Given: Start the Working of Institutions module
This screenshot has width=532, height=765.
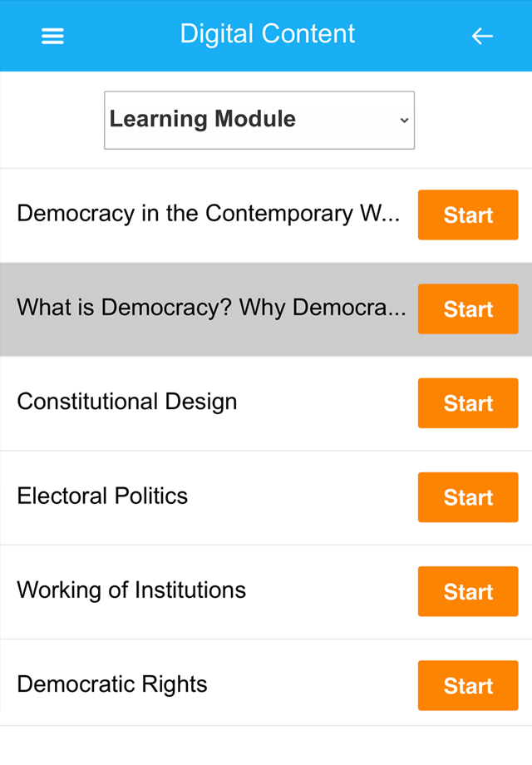Looking at the screenshot, I should 467,591.
